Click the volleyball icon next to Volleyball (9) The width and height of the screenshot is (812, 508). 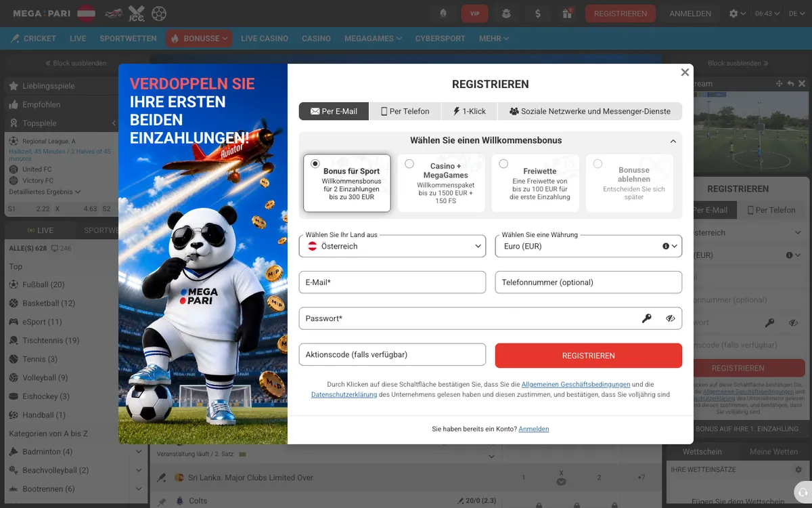(x=14, y=378)
